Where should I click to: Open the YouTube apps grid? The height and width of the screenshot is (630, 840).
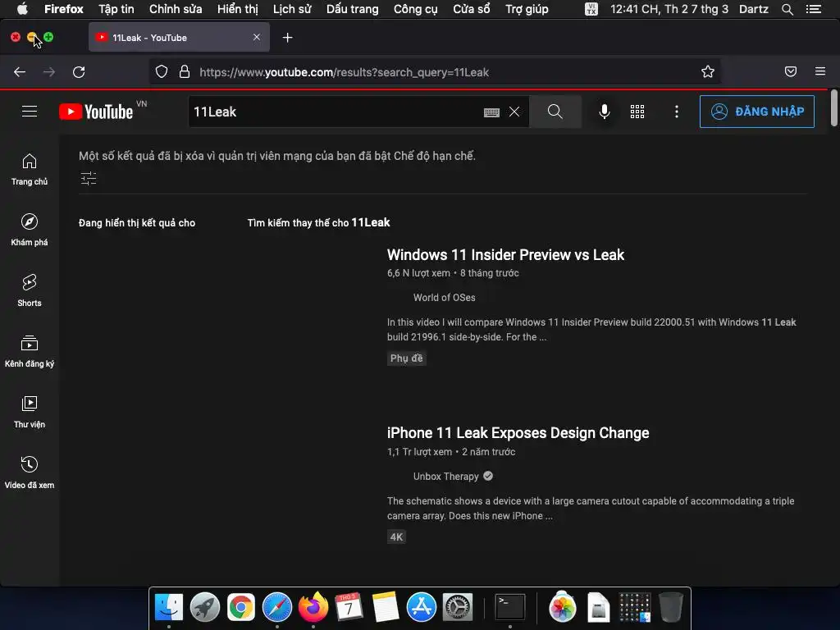click(x=637, y=112)
